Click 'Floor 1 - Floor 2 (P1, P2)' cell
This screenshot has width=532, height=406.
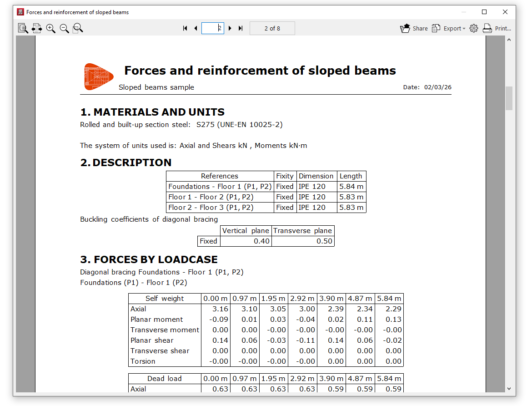coord(220,197)
